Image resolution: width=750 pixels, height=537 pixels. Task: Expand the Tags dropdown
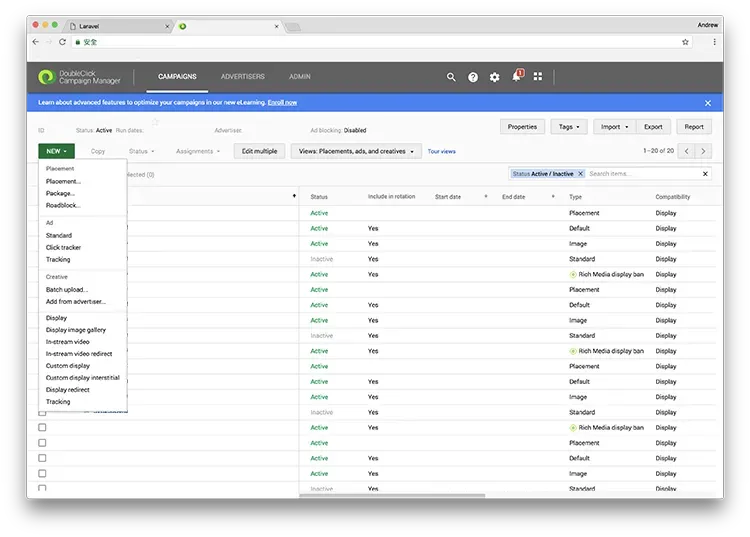[570, 127]
